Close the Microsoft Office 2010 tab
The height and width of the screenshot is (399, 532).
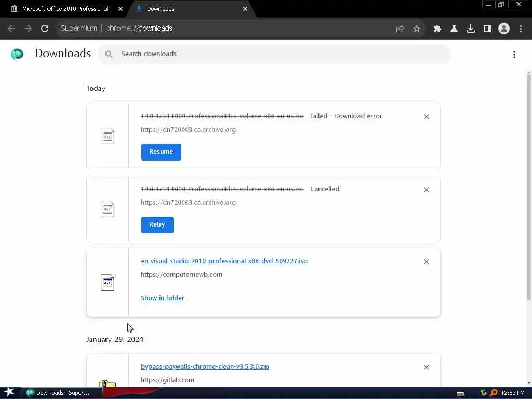click(121, 9)
